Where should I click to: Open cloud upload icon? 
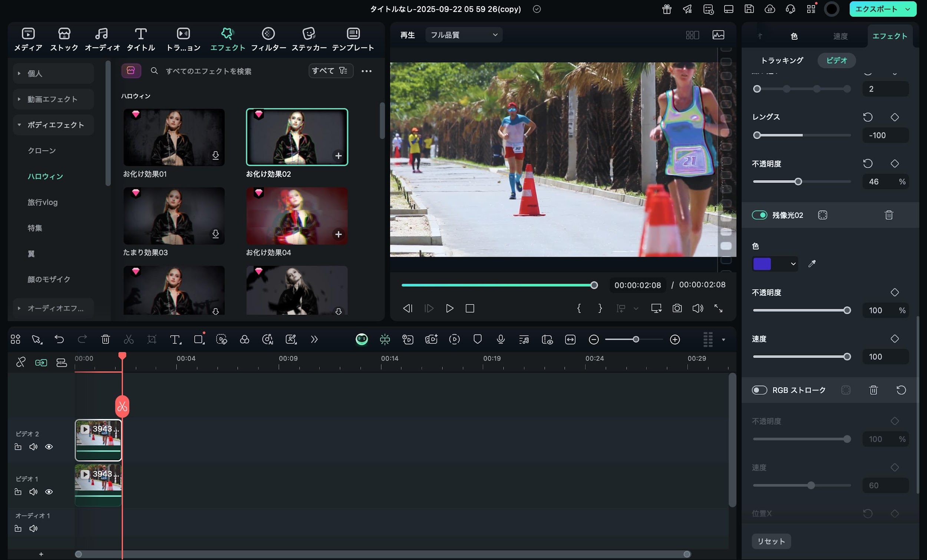770,9
